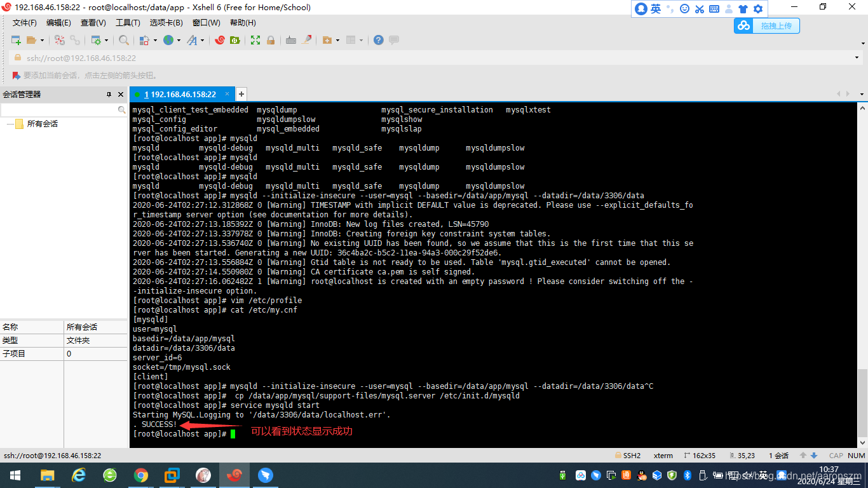The width and height of the screenshot is (868, 488).
Task: Click the New session toolbar icon
Action: click(17, 40)
